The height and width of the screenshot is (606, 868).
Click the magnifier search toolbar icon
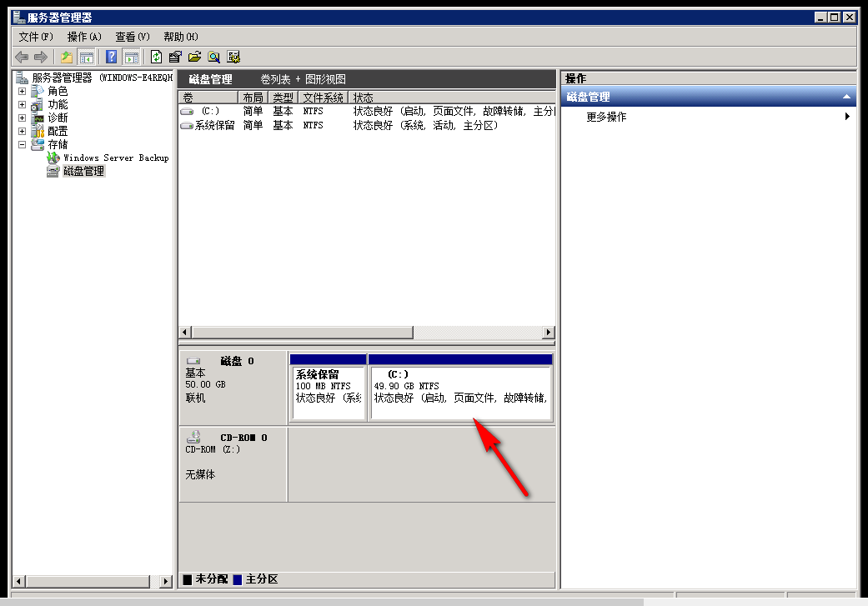pos(214,57)
